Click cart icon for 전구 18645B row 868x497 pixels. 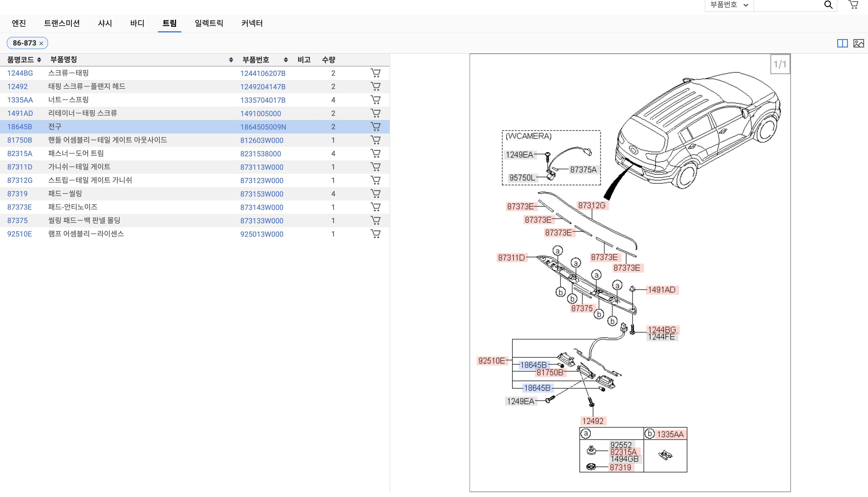pyautogui.click(x=375, y=127)
